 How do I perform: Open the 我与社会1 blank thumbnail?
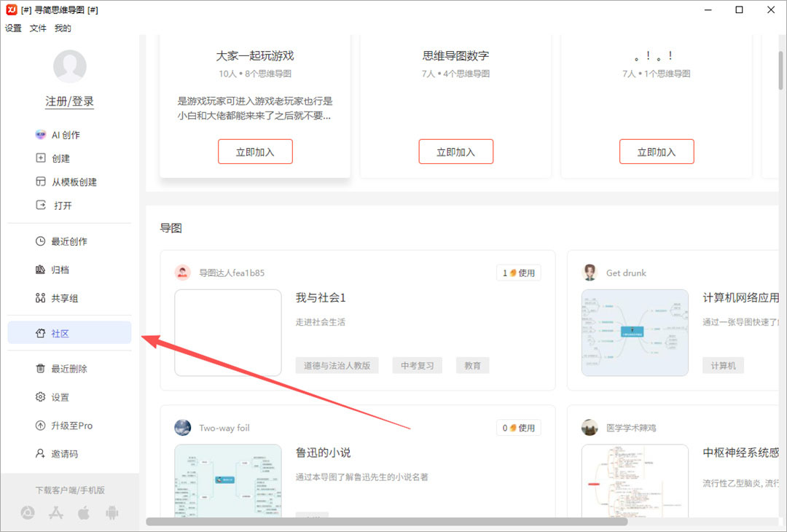(228, 332)
